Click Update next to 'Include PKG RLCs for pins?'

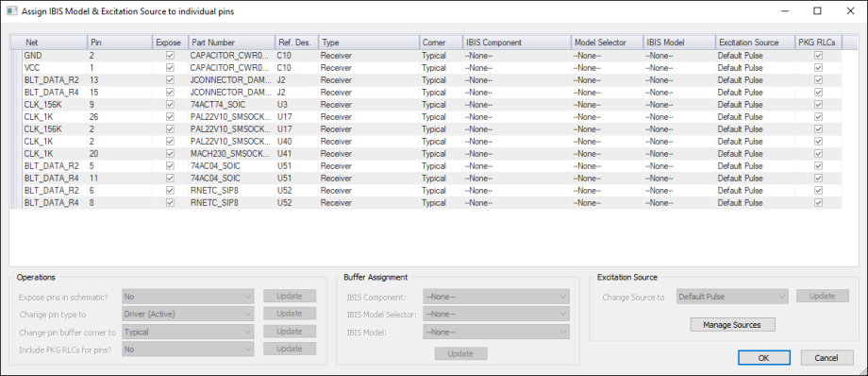point(290,349)
